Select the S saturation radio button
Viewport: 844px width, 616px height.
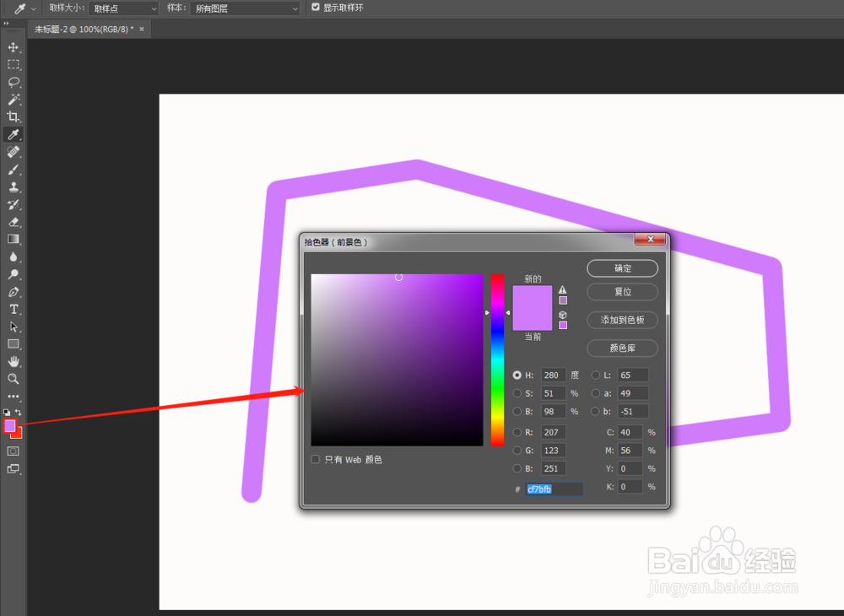pos(517,393)
